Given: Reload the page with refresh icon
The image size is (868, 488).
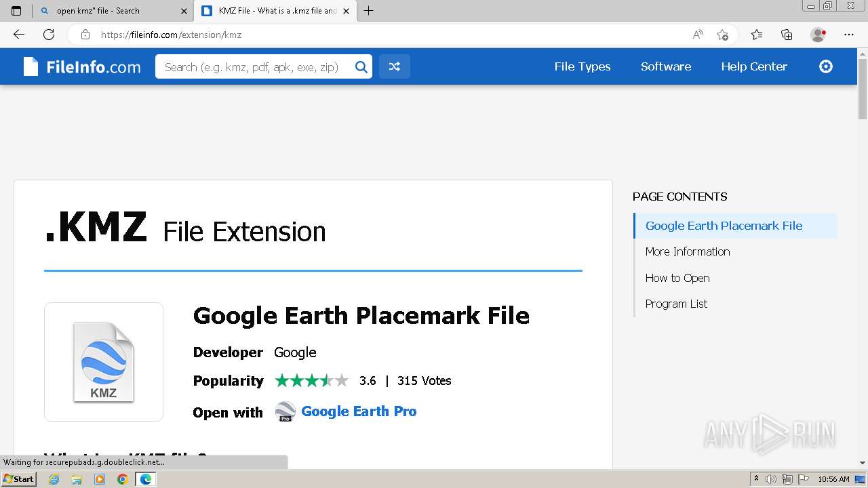Looking at the screenshot, I should (x=49, y=35).
